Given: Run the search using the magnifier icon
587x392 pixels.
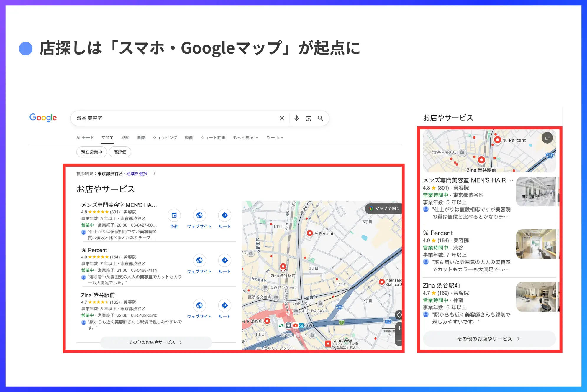Looking at the screenshot, I should point(321,118).
